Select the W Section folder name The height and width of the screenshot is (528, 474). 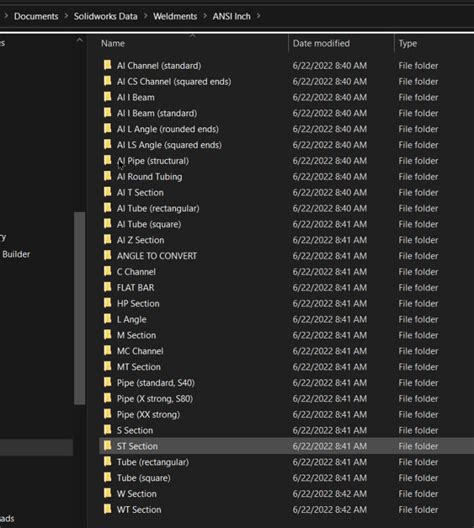(136, 494)
